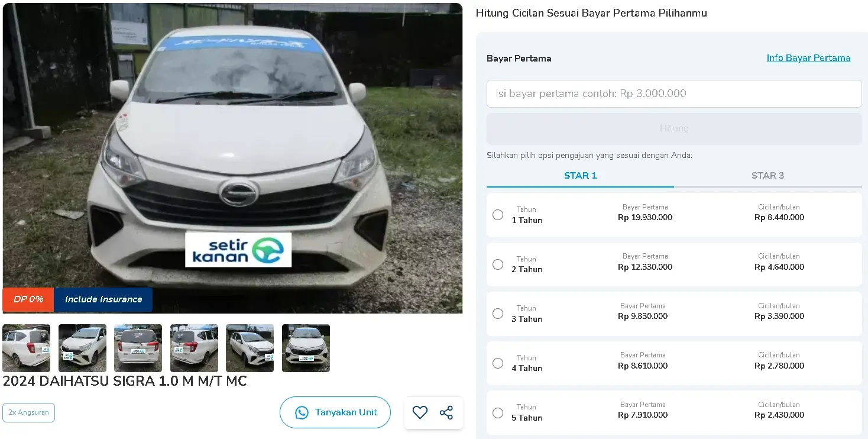
Task: Open the second car thumbnail
Action: click(82, 348)
